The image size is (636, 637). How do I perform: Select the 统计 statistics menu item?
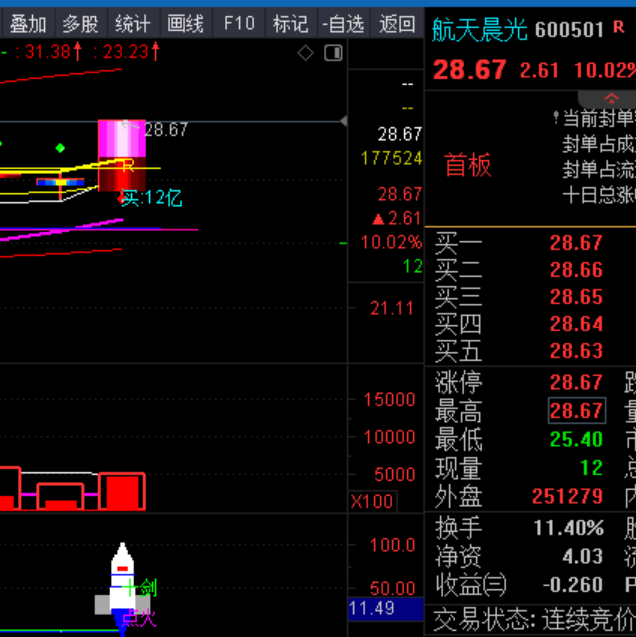point(133,24)
